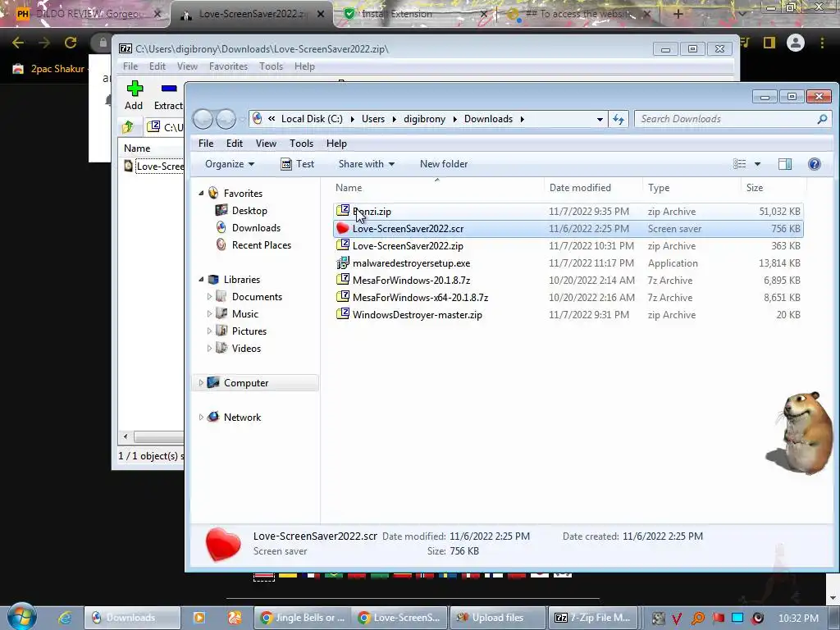Select WindowsDestroyer-master.zip file
The height and width of the screenshot is (630, 840).
pyautogui.click(x=417, y=315)
